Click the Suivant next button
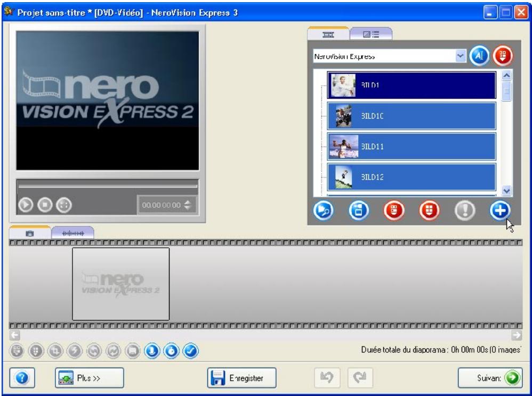Viewport: 532px width, 396px height. coord(490,378)
